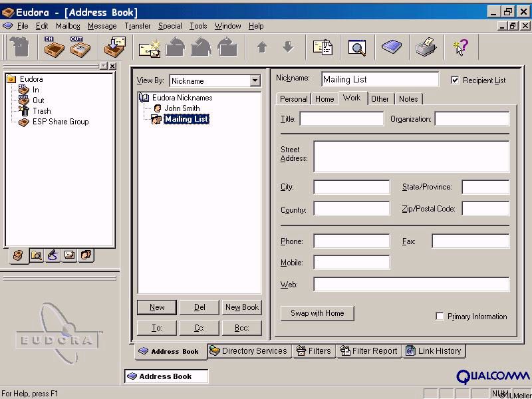Open the Out mailbox in the tree
The height and width of the screenshot is (399, 532).
tap(39, 100)
